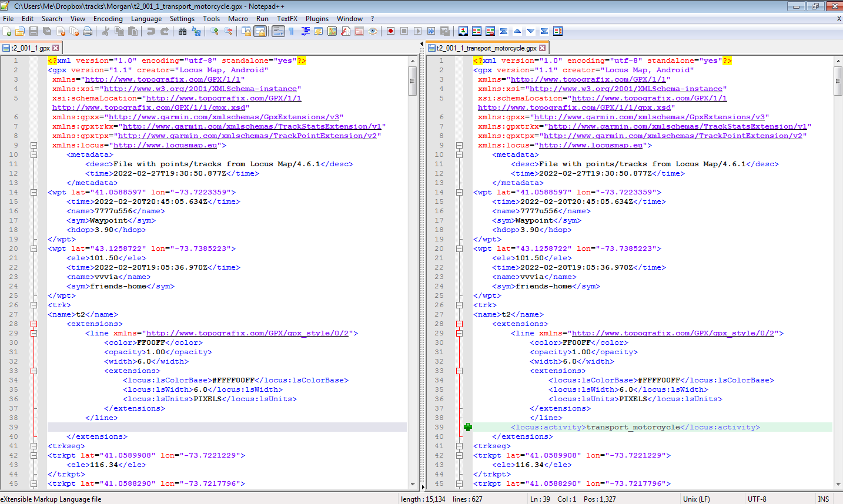Screen dimensions: 843x504
Task: Toggle the Word Wrap toolbar button
Action: [278, 31]
